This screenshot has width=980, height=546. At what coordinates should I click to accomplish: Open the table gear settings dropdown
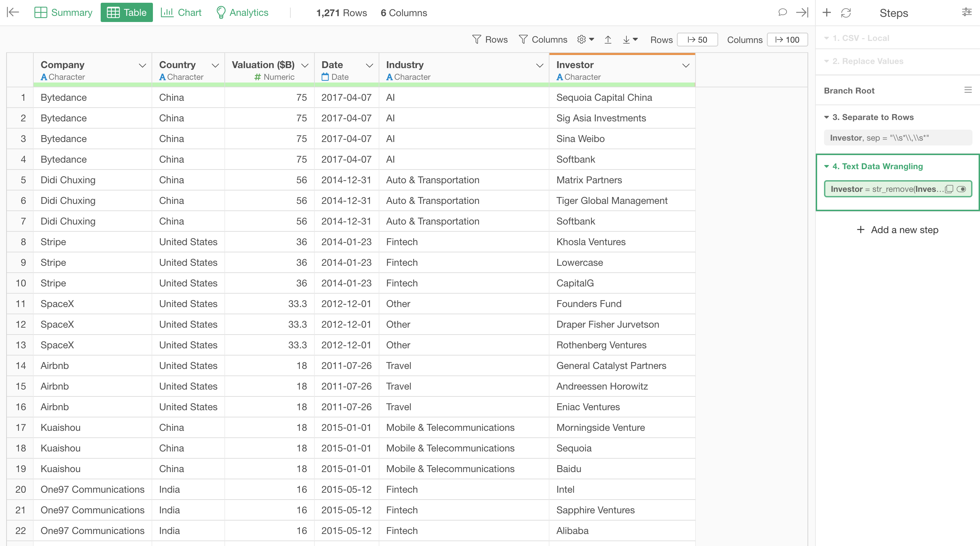(x=586, y=40)
